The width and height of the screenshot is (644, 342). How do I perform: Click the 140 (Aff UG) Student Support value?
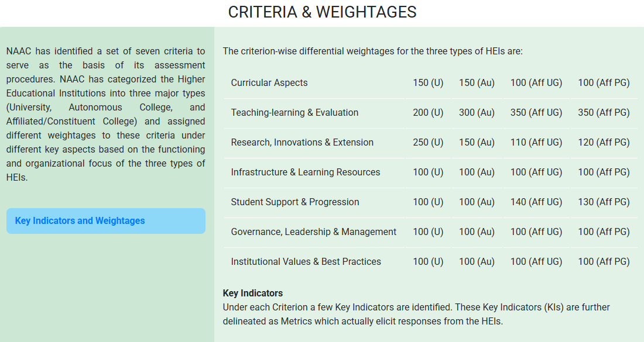536,202
